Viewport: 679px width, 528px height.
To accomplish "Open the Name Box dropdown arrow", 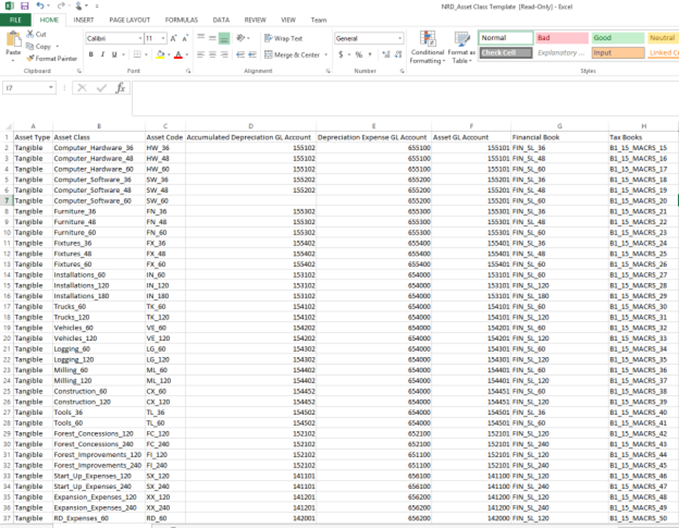I will click(51, 88).
